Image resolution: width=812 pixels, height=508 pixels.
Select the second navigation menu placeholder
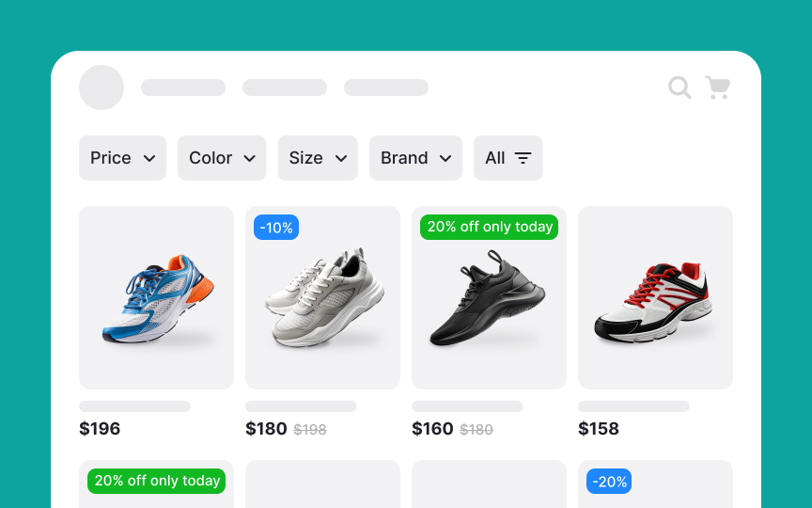[x=285, y=87]
